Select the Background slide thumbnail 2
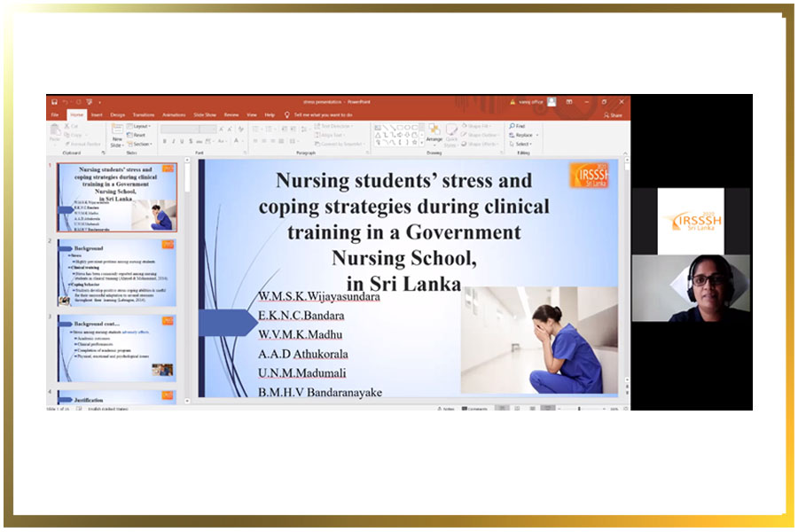Screen dimensions: 798x532 click(x=117, y=273)
